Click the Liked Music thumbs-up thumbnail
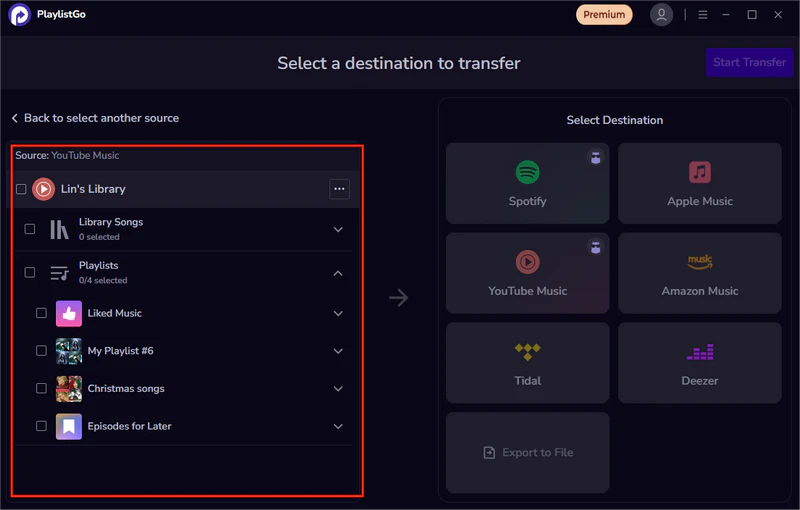 (x=69, y=313)
